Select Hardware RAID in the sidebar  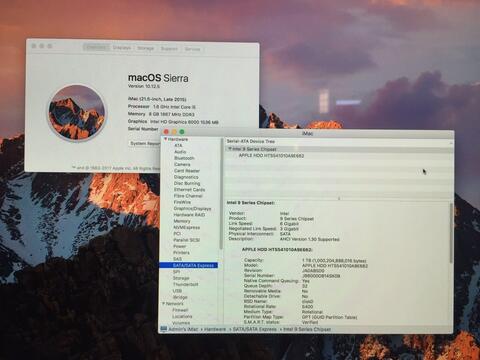point(189,215)
